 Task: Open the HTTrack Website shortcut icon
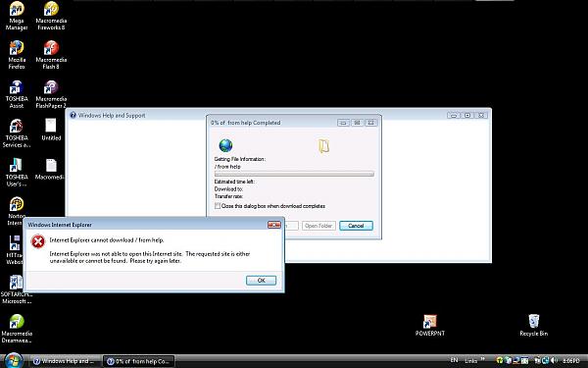(x=15, y=249)
